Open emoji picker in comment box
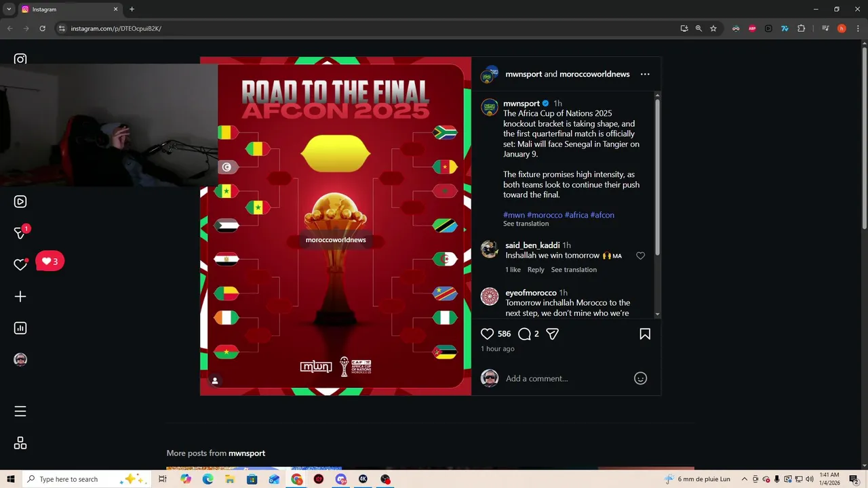Screen dimensions: 868x488 pyautogui.click(x=640, y=378)
